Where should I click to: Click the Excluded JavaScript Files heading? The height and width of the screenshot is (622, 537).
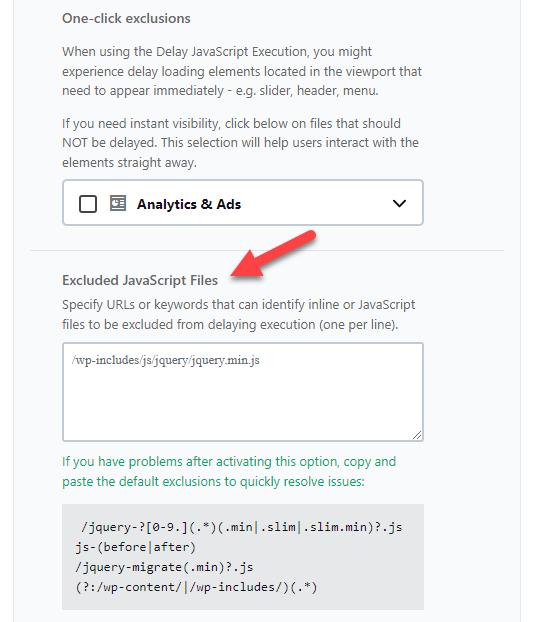[140, 280]
